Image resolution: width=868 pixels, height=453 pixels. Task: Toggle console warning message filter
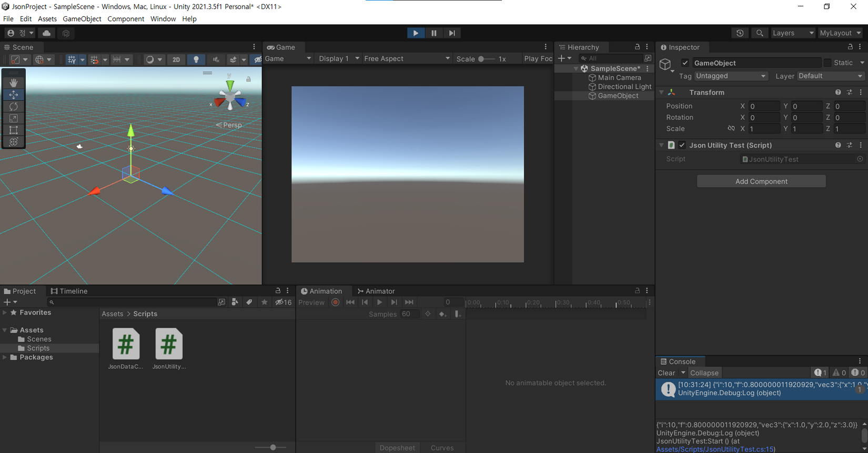(x=839, y=373)
